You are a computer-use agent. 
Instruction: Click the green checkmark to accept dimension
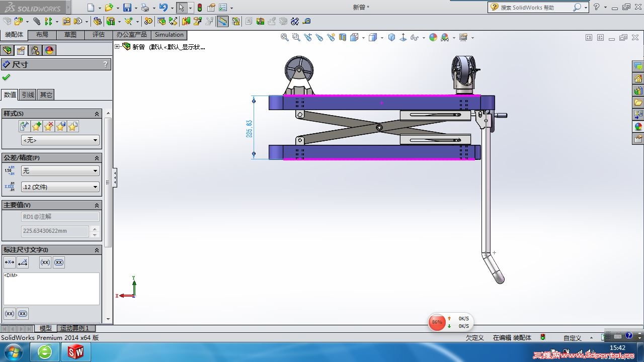6,77
